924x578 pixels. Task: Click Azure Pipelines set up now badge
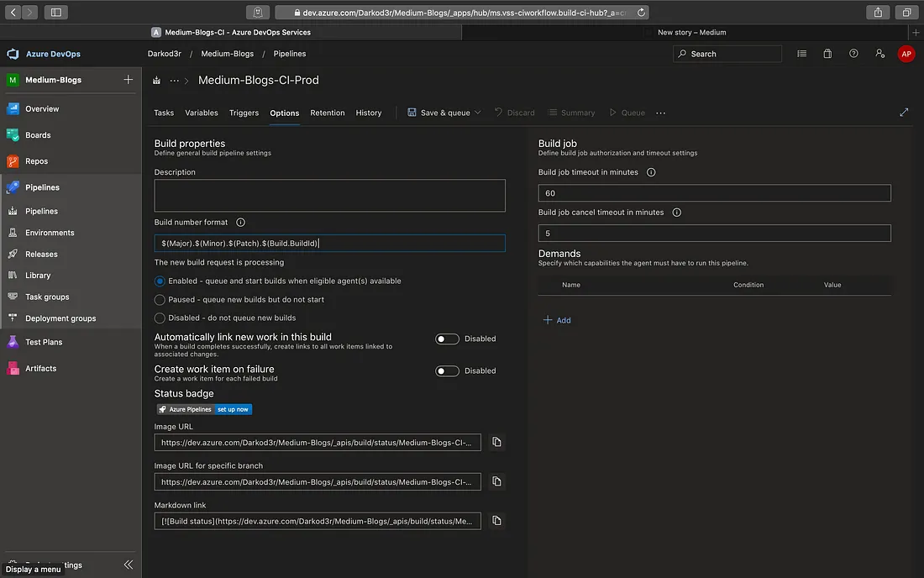(x=204, y=409)
